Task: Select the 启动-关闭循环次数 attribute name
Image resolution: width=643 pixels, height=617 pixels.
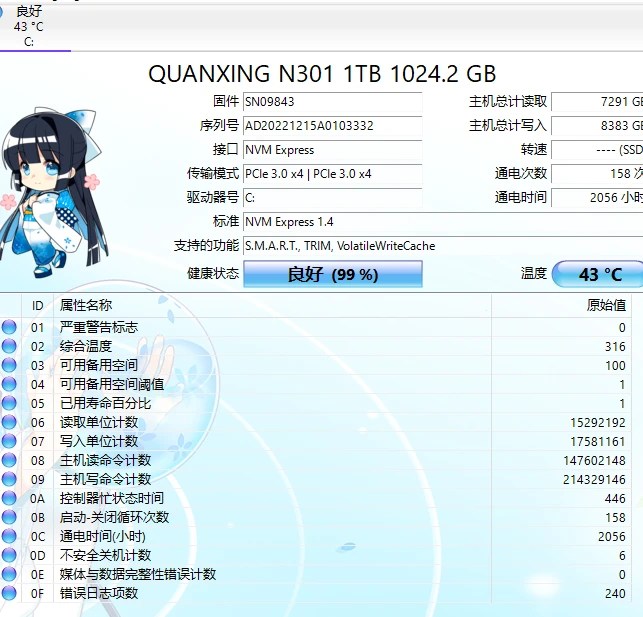Action: 114,517
